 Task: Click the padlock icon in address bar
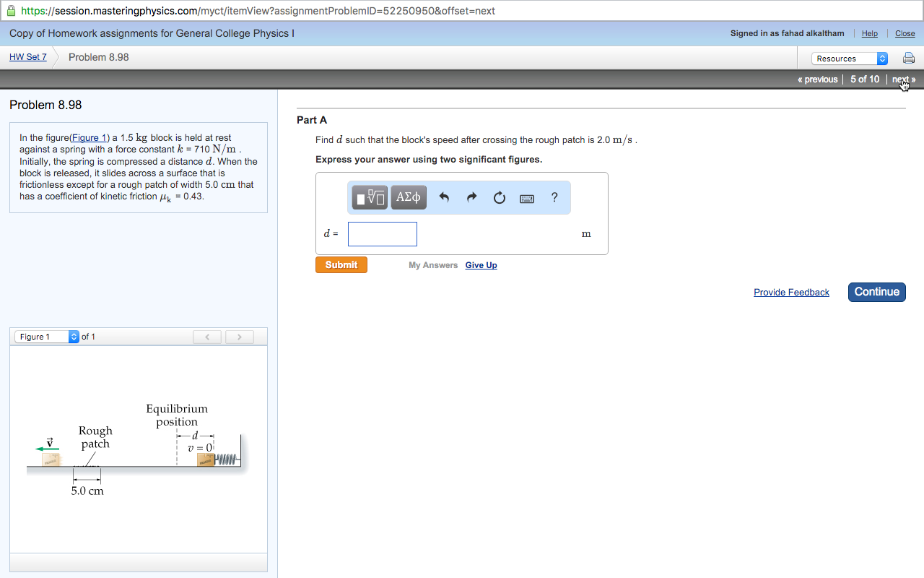coord(11,11)
